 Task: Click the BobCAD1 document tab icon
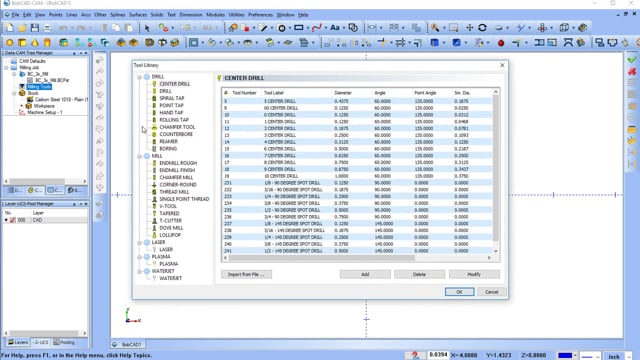[115, 344]
